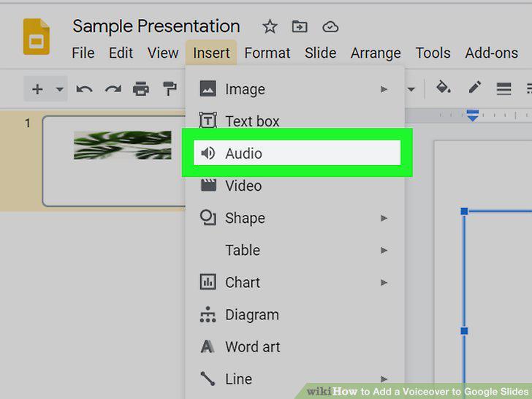Choose Line from the Insert menu
This screenshot has width=532, height=399.
coord(294,379)
